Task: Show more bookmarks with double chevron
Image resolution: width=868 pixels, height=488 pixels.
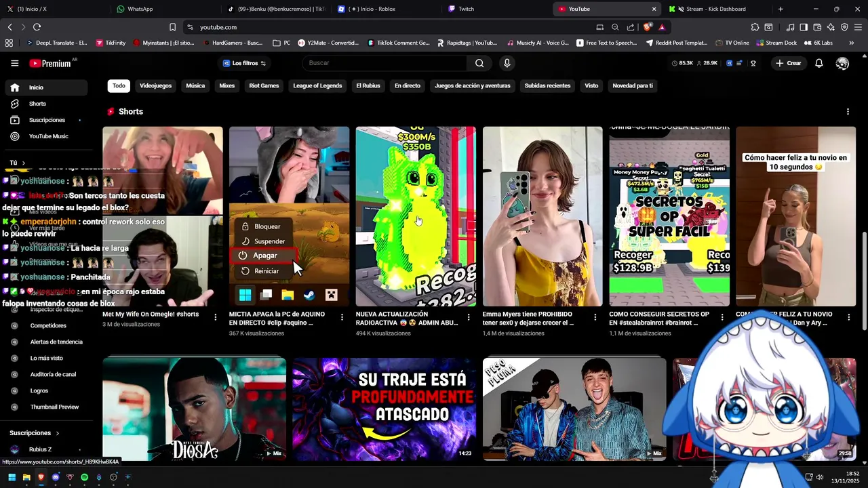Action: [851, 43]
